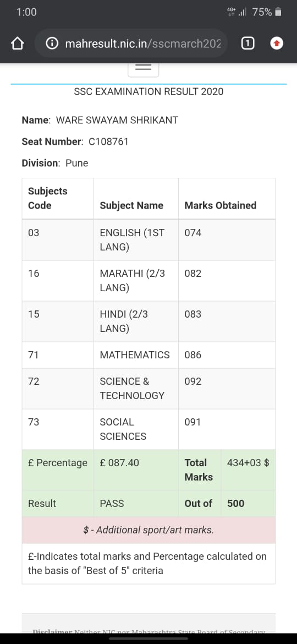Tap the MATHEMATICS subject cell

click(136, 355)
